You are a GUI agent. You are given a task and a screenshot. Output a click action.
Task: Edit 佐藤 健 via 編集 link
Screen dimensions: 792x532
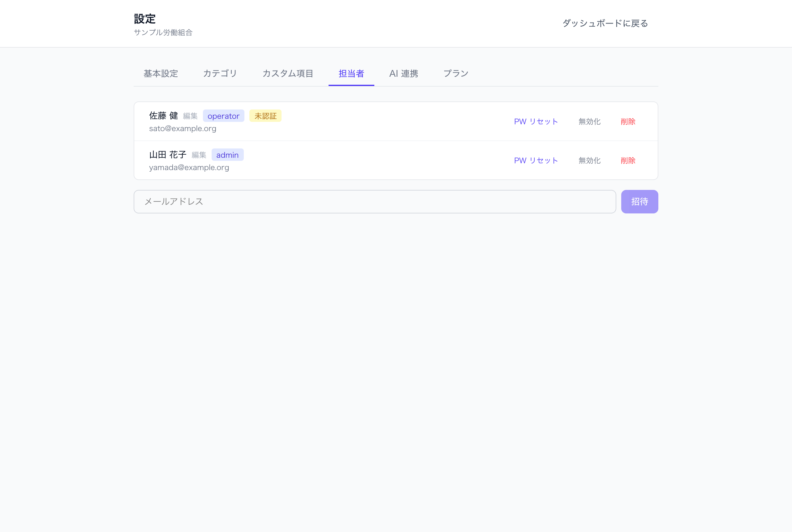(190, 116)
